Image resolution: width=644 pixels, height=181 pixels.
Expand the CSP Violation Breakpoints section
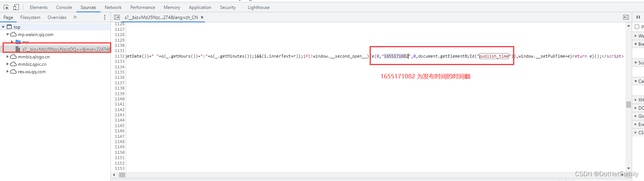pyautogui.click(x=636, y=133)
